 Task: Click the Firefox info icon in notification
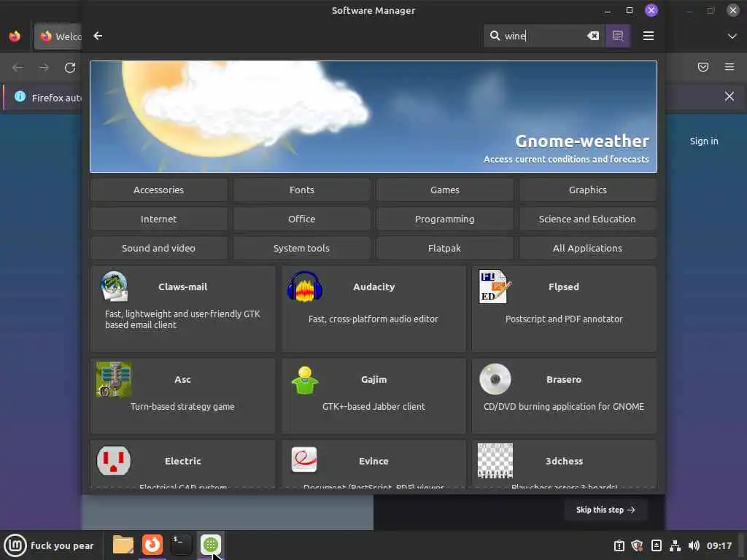pos(20,97)
